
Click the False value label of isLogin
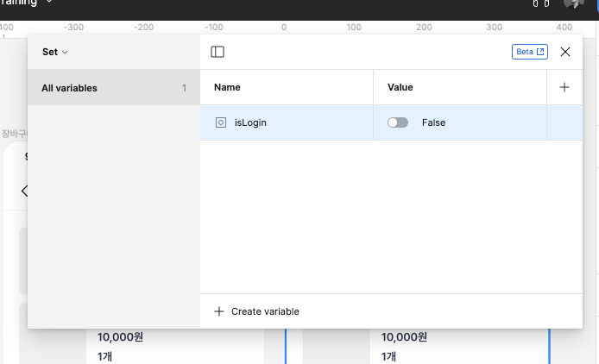pos(433,122)
